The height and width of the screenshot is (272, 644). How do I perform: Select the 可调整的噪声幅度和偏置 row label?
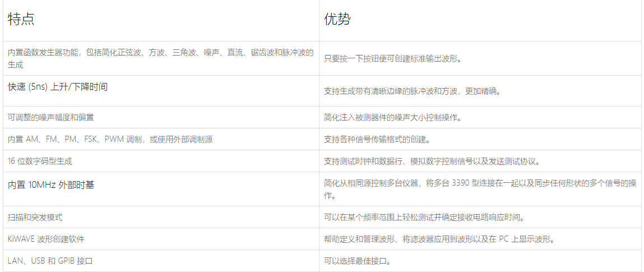[x=51, y=117]
